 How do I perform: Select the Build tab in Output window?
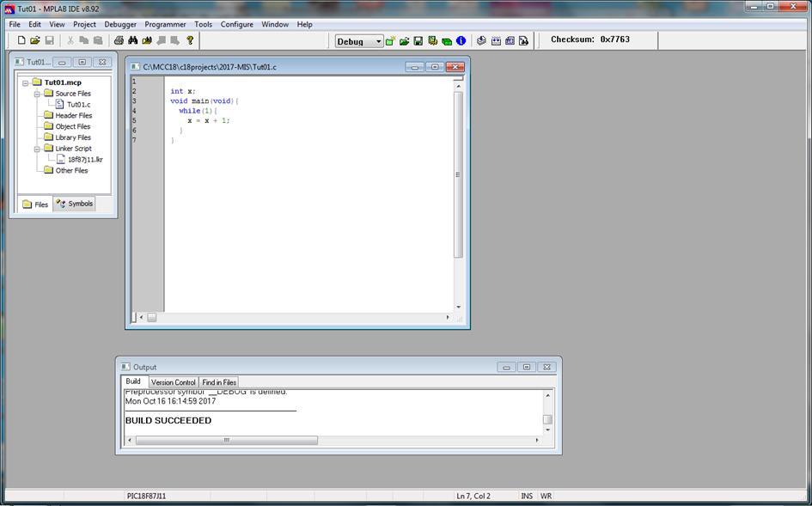coord(133,381)
